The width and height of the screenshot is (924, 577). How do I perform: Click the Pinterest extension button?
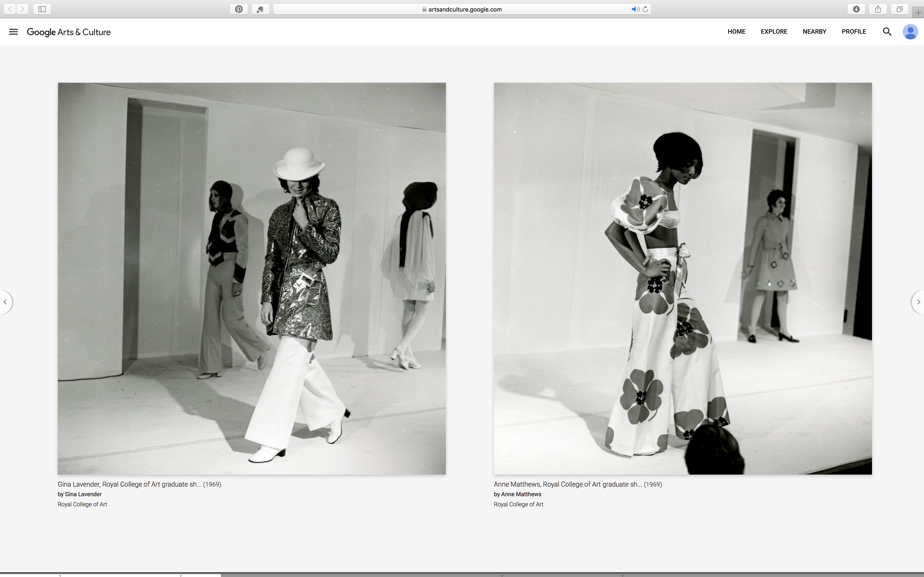pos(239,9)
